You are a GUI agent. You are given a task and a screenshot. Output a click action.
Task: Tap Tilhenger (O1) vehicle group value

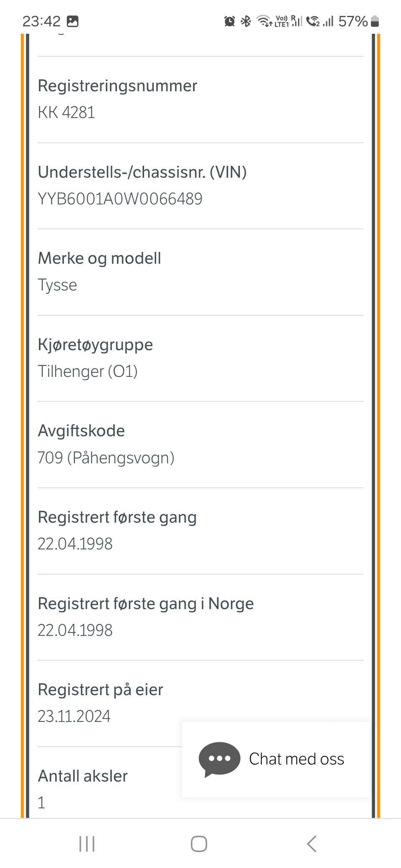(x=88, y=371)
